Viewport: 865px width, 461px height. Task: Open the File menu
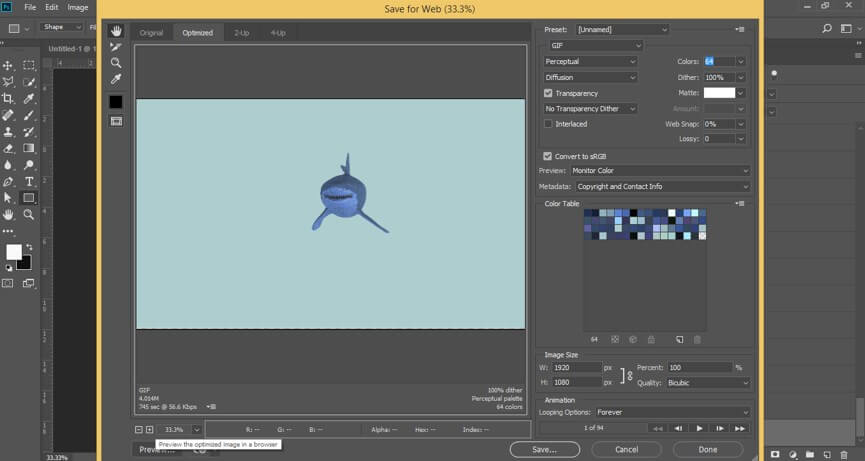coord(30,8)
